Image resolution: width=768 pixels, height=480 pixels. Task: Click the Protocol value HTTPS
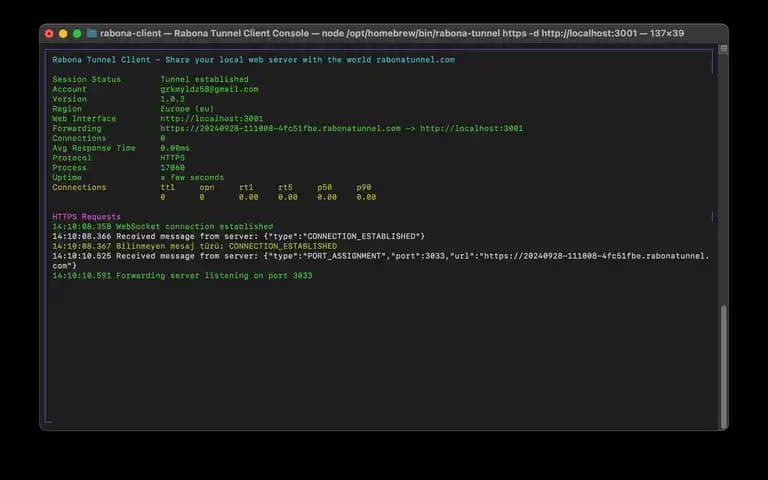pos(172,158)
